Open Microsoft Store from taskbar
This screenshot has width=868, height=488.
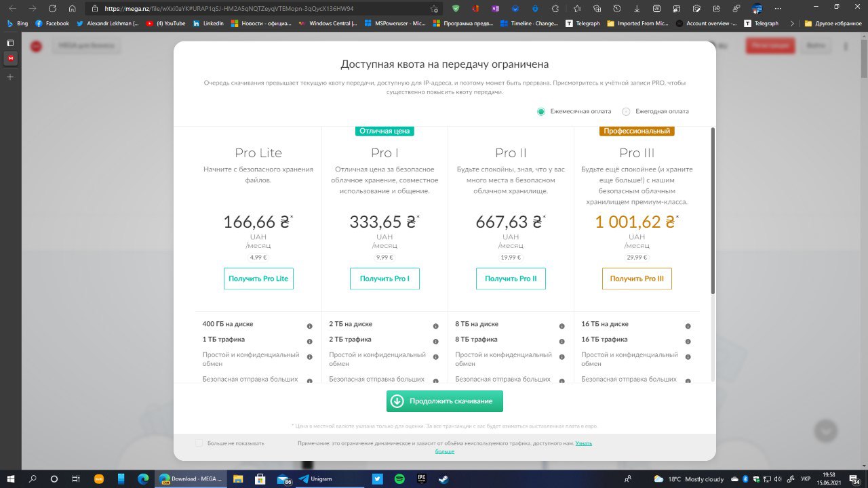pos(259,479)
